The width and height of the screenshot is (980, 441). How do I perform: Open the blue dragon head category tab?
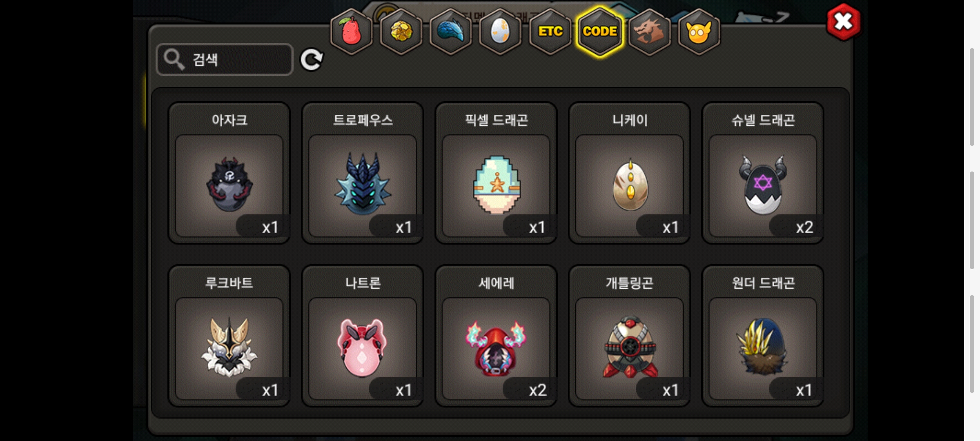click(x=451, y=32)
